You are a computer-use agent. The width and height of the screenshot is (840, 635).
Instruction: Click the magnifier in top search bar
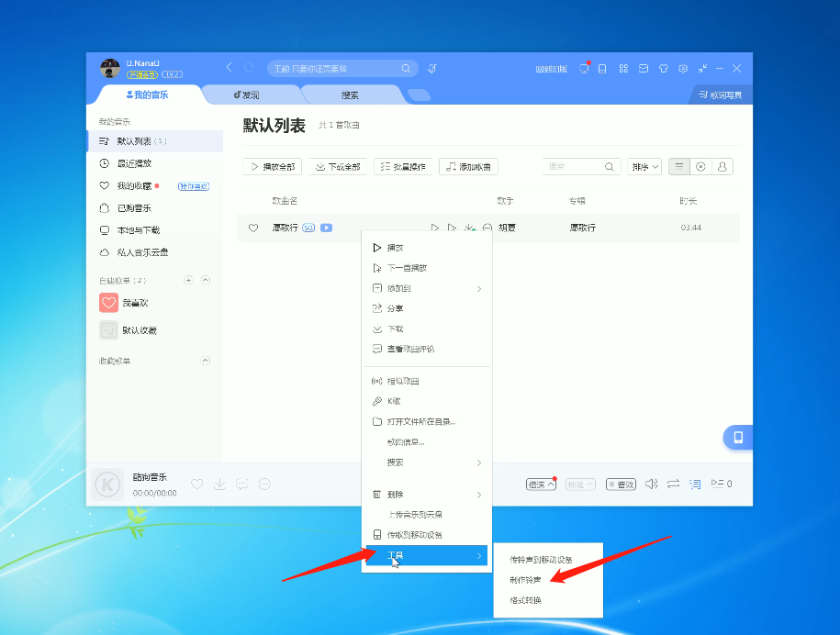pyautogui.click(x=406, y=69)
